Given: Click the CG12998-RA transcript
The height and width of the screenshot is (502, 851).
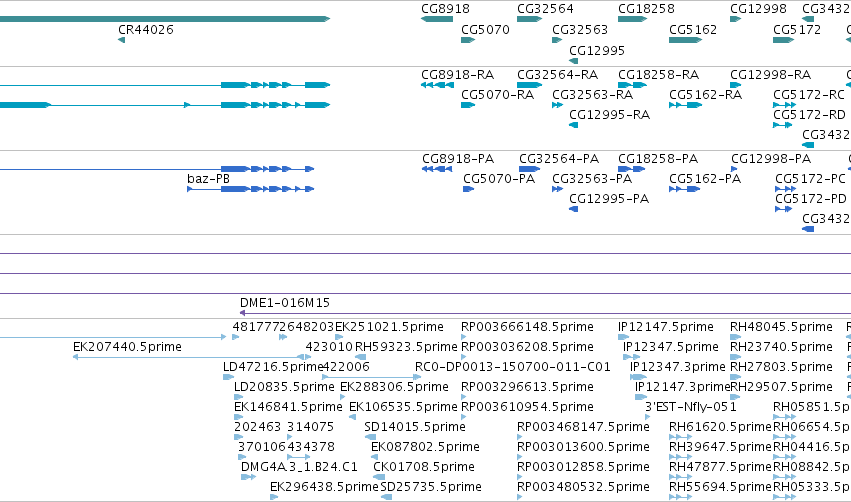Looking at the screenshot, I should (x=735, y=85).
